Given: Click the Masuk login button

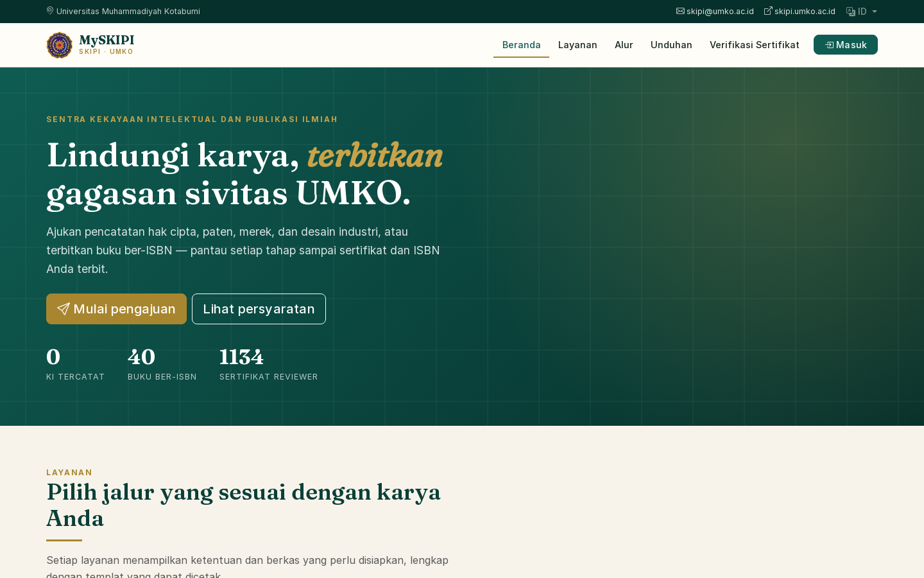Looking at the screenshot, I should [x=846, y=45].
